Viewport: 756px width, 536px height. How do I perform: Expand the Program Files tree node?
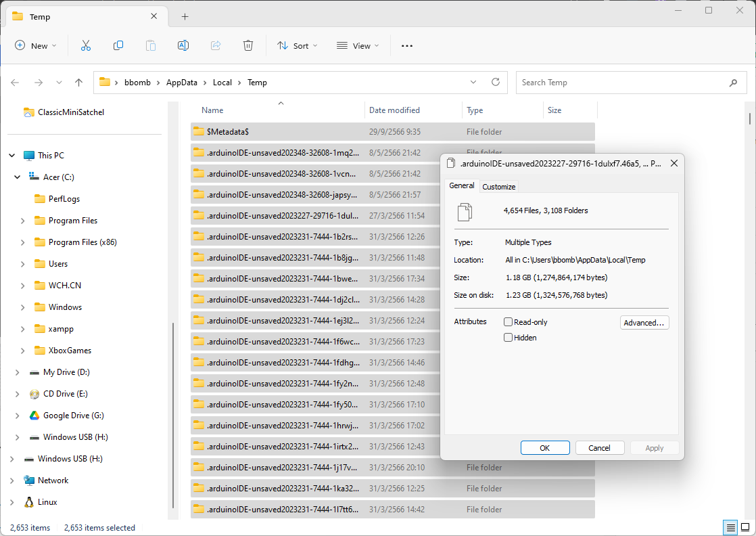click(23, 221)
